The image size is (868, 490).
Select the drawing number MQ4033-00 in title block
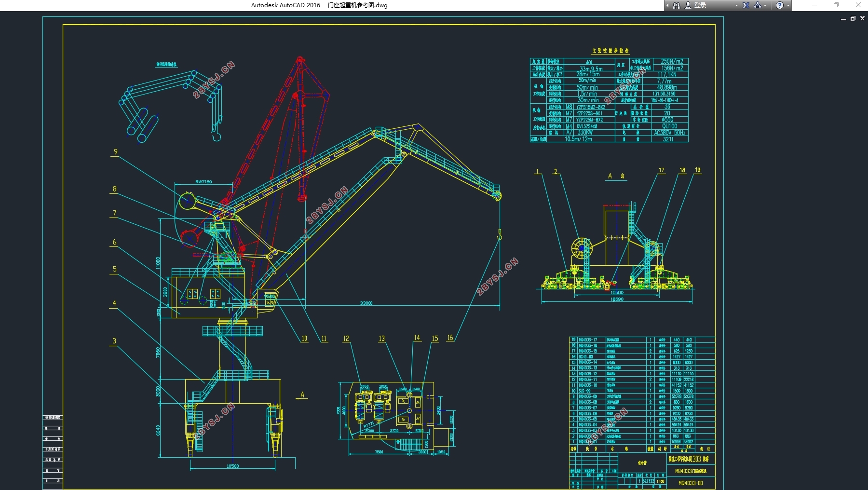coord(691,483)
